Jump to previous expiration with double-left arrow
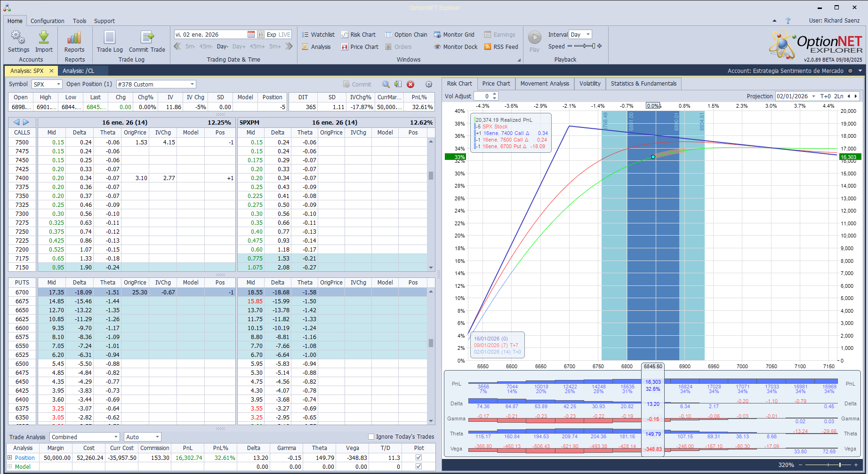The height and width of the screenshot is (474, 868). click(177, 46)
